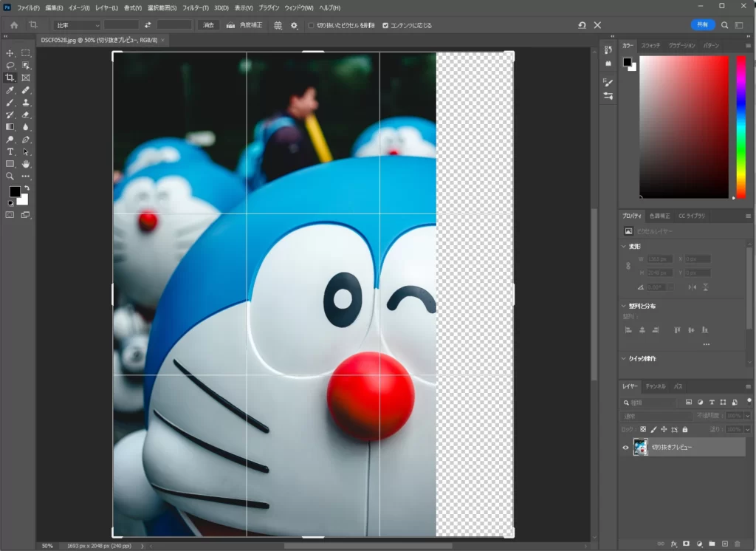Go to the Home screen
The width and height of the screenshot is (756, 551).
point(14,25)
